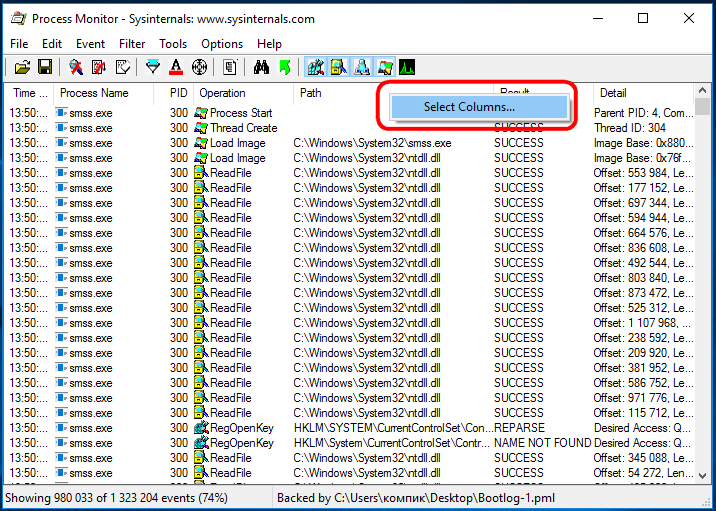Click ReadFile icon in Offset 553 984 row
716x511 pixels.
click(x=201, y=173)
